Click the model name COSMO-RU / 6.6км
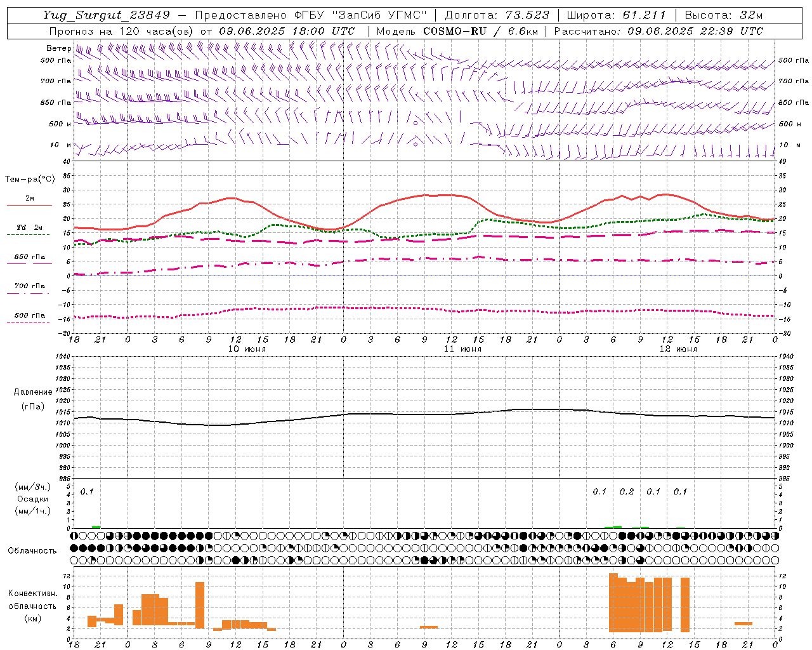This screenshot has width=812, height=650. [x=481, y=31]
